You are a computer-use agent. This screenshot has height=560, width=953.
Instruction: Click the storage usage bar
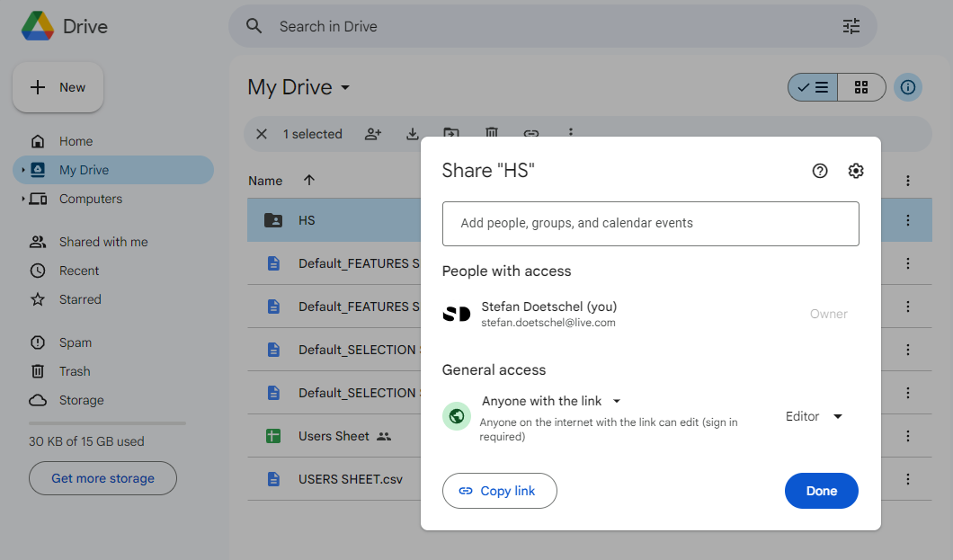107,423
